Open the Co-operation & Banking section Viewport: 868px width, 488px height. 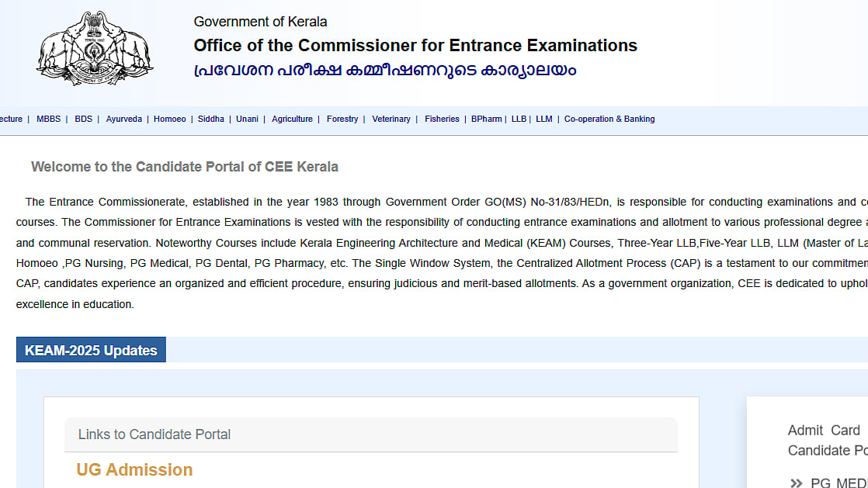[609, 119]
